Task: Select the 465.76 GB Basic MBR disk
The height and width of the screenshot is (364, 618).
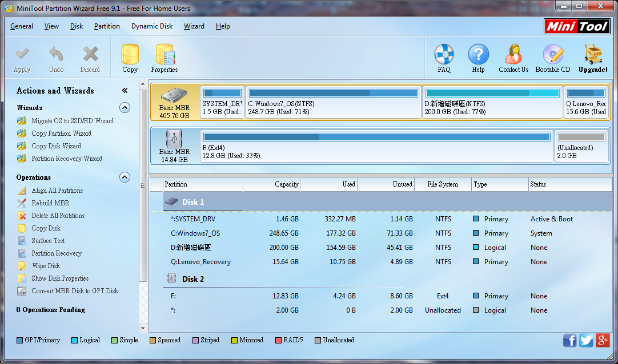Action: point(175,102)
